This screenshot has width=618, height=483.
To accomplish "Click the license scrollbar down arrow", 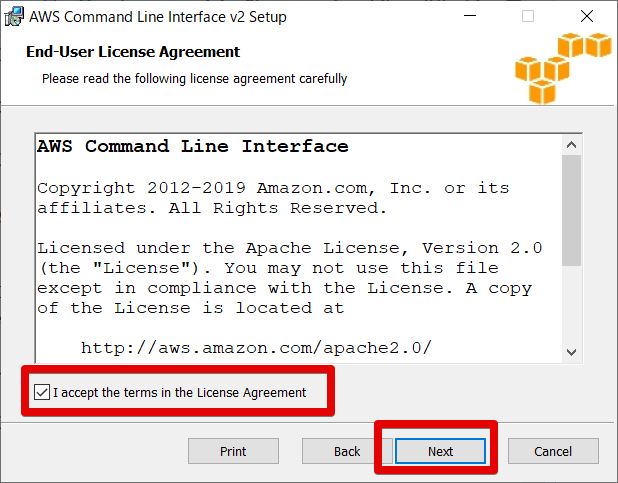I will [x=571, y=351].
